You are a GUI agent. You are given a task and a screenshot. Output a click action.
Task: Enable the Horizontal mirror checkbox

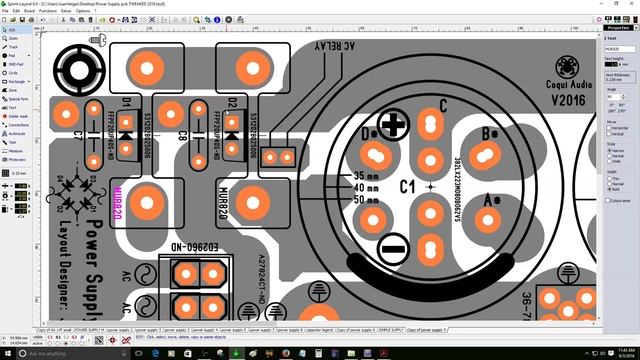pyautogui.click(x=609, y=128)
